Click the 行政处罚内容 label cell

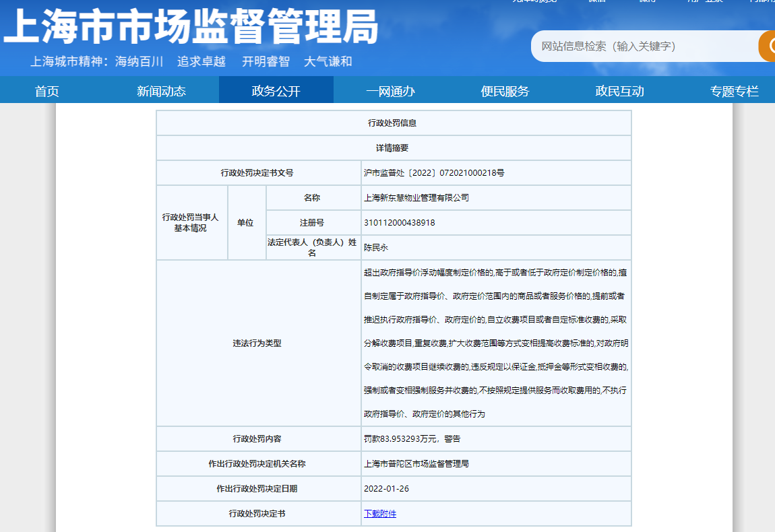tap(259, 438)
